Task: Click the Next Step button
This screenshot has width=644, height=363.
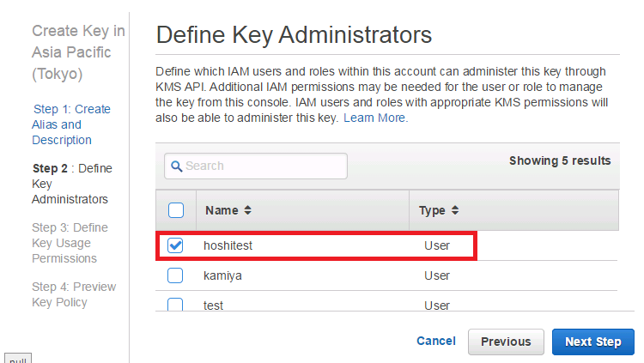Action: pyautogui.click(x=593, y=342)
